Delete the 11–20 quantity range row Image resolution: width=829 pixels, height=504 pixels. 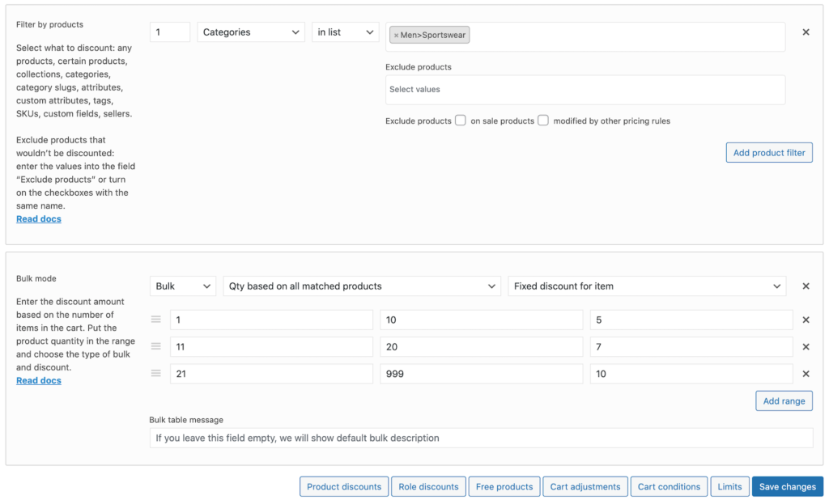coord(806,346)
